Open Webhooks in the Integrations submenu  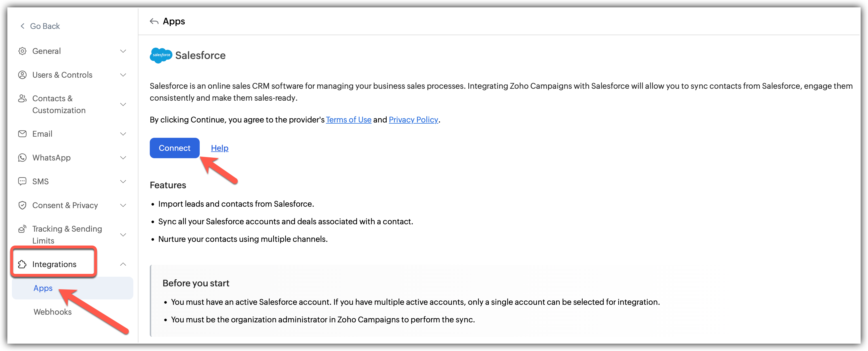pos(52,312)
